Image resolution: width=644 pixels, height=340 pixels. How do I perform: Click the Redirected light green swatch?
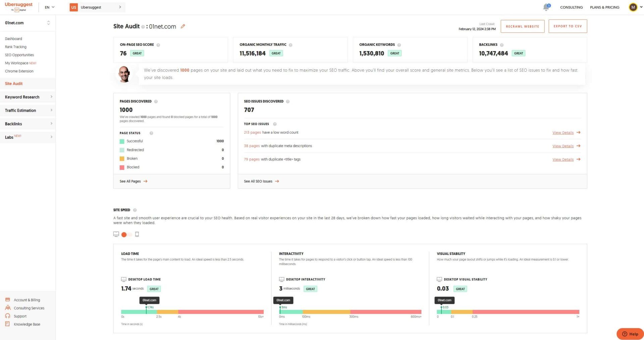(x=122, y=150)
